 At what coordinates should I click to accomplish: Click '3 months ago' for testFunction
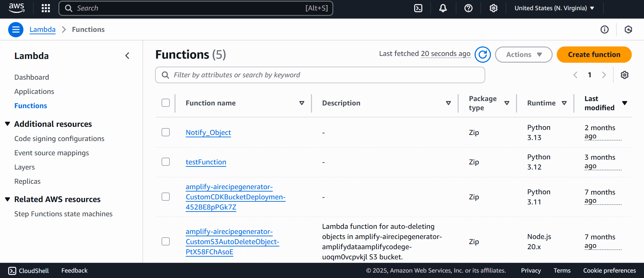(x=603, y=161)
